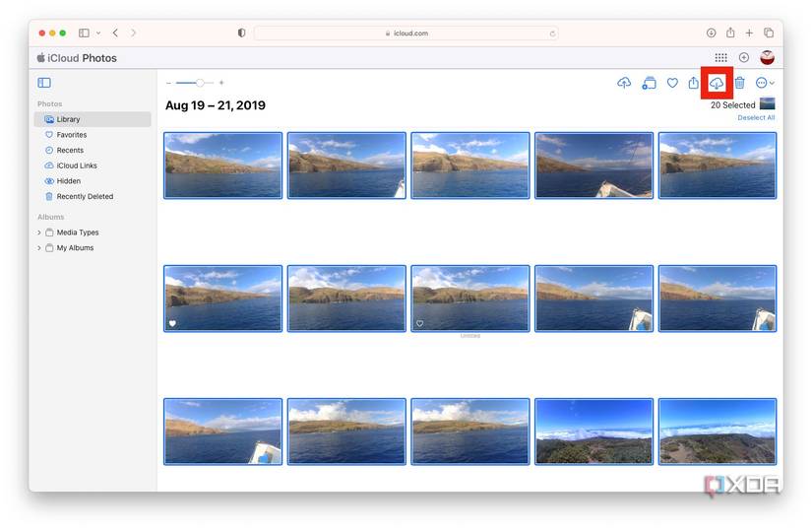Click the Safari privacy shield icon
812x530 pixels.
[x=241, y=33]
